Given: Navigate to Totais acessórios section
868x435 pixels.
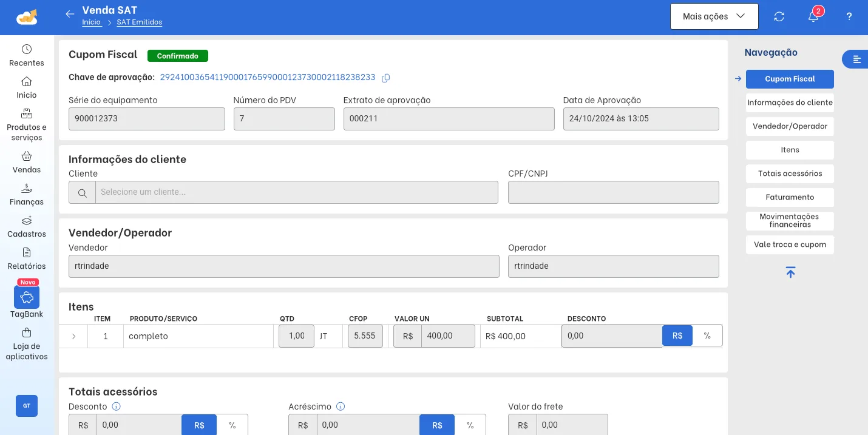Looking at the screenshot, I should [x=790, y=174].
